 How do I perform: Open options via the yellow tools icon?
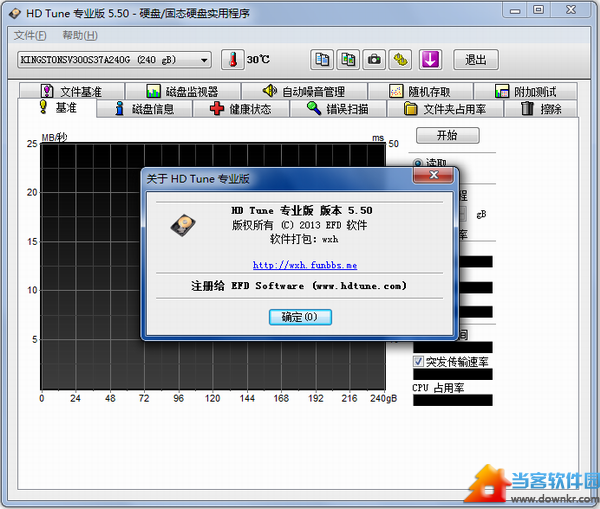(x=400, y=60)
